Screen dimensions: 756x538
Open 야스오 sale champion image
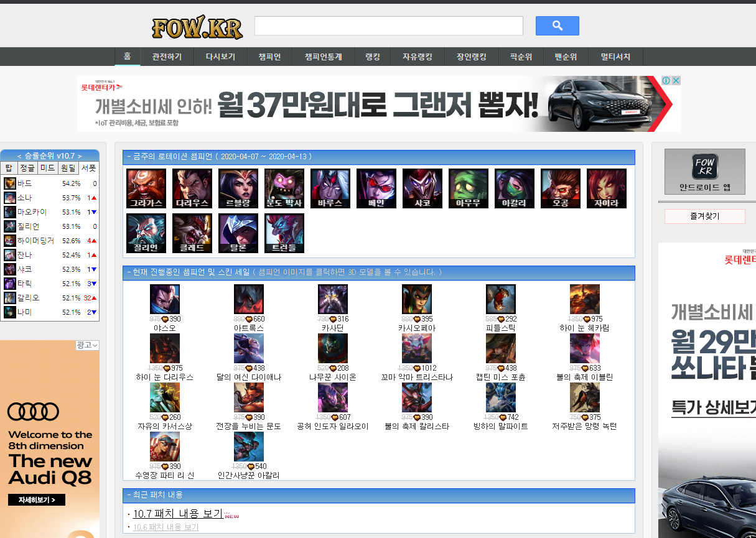pyautogui.click(x=165, y=300)
